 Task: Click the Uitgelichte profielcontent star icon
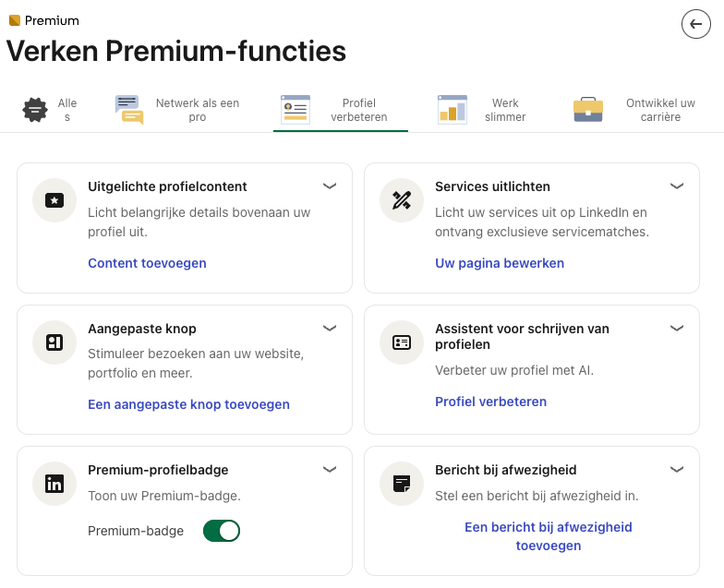pyautogui.click(x=54, y=200)
